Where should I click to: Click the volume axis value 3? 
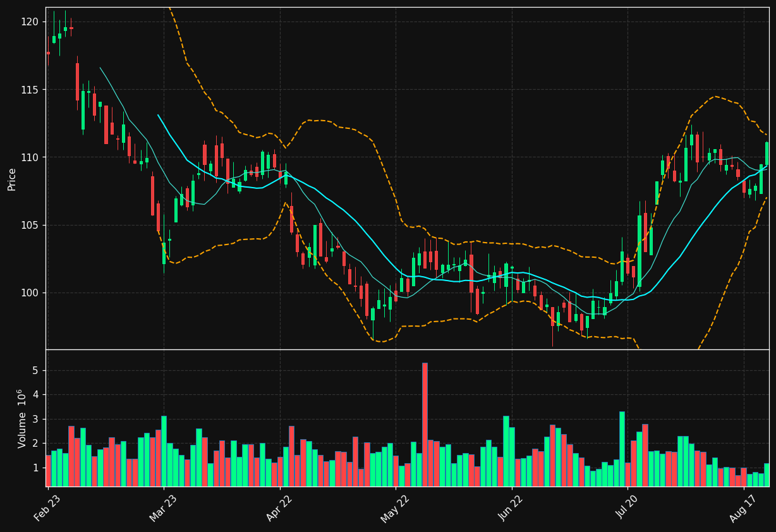[35, 420]
